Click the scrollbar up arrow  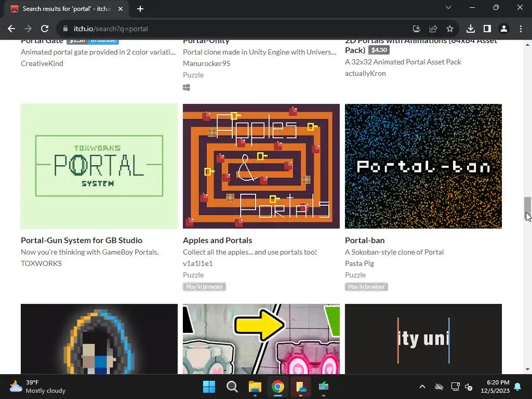point(527,45)
